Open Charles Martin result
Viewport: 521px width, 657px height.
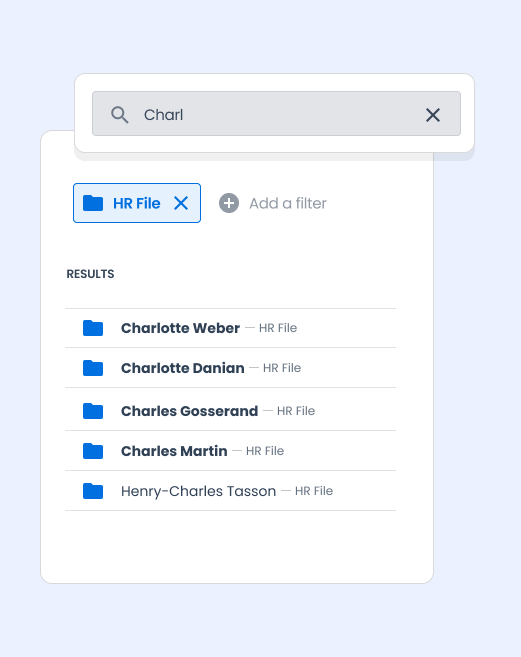[x=230, y=450]
